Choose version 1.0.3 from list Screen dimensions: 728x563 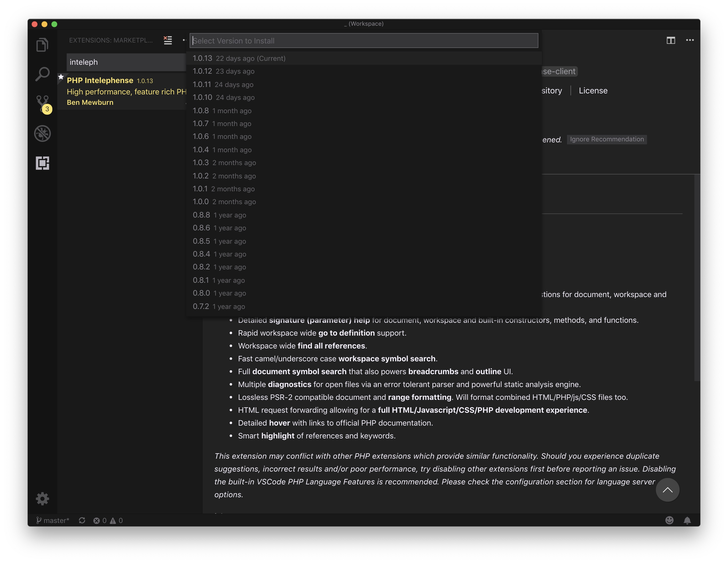[364, 163]
